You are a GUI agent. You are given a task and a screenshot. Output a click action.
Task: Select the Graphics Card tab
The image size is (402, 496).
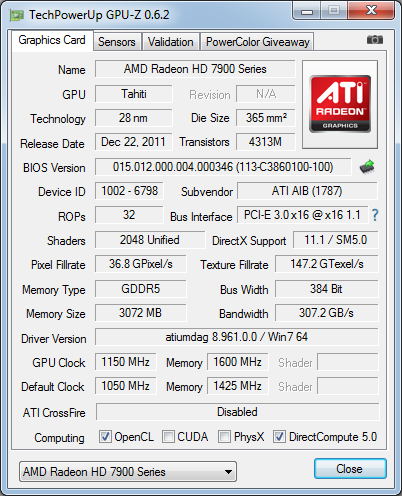click(52, 40)
